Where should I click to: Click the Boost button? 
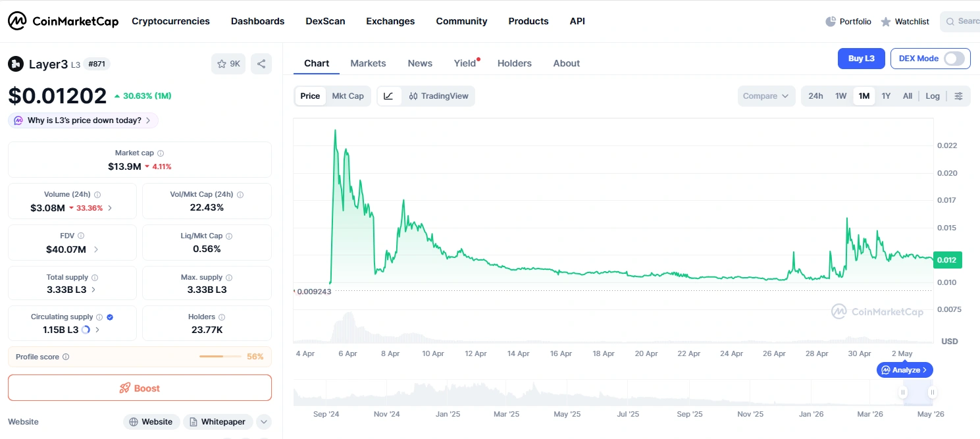click(x=140, y=388)
